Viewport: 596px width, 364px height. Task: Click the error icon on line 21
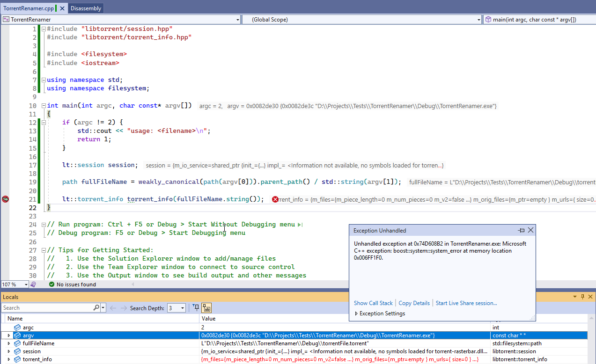pyautogui.click(x=275, y=199)
